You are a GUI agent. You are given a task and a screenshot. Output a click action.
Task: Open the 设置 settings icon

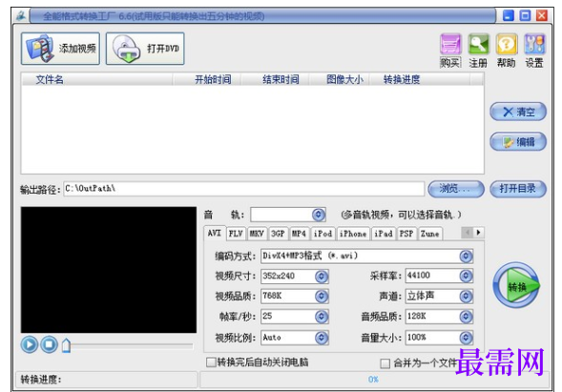534,51
